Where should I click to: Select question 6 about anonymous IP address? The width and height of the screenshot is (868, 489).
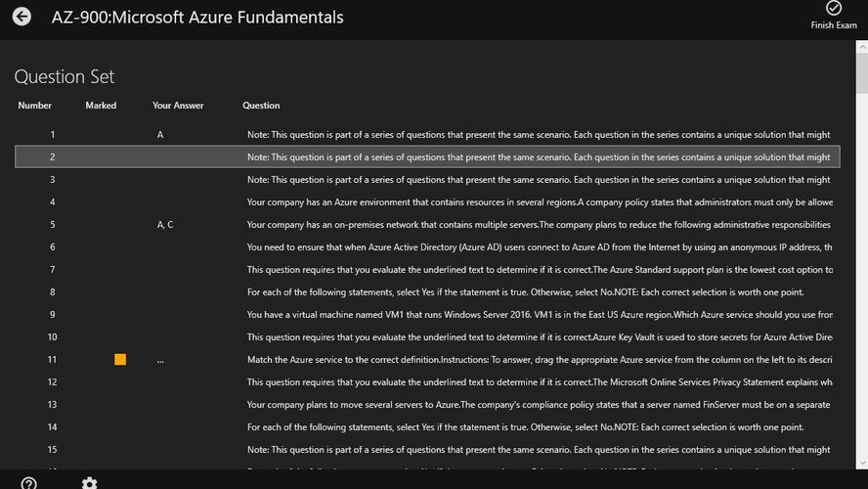point(540,247)
